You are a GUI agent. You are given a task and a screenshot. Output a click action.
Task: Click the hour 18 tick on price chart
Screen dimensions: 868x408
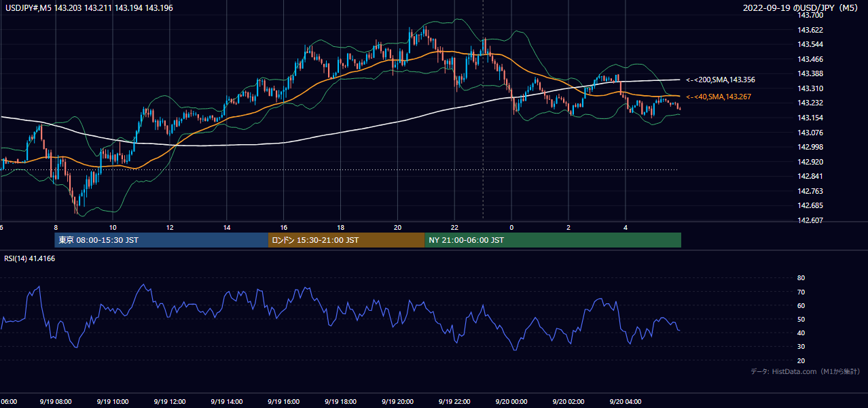(341, 227)
